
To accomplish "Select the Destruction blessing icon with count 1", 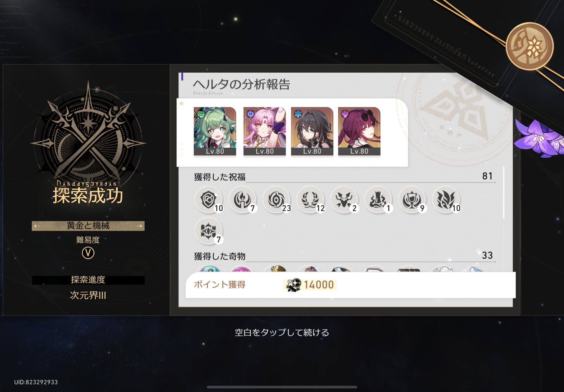I will click(378, 200).
